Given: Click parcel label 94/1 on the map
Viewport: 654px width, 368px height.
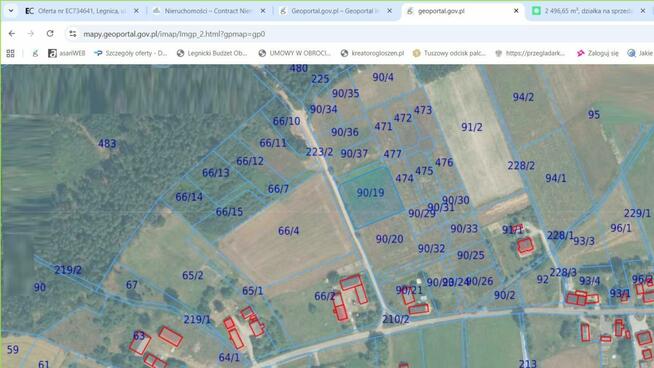Looking at the screenshot, I should coord(556,178).
